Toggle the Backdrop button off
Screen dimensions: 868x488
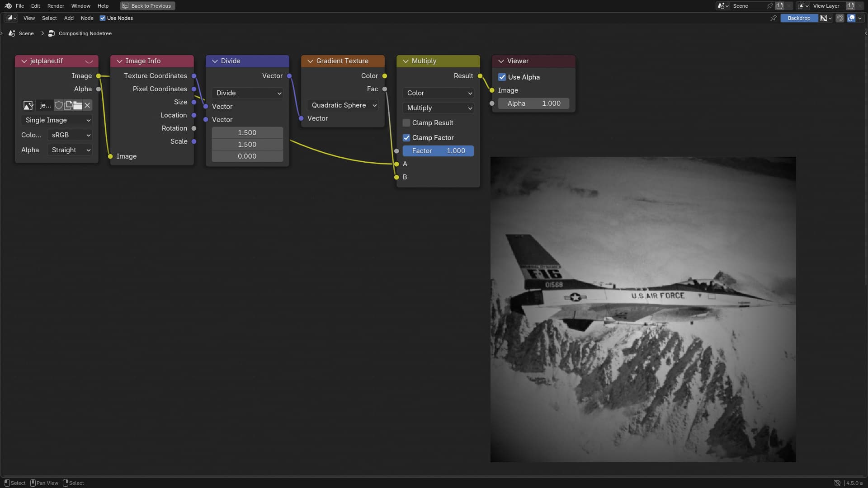click(799, 18)
